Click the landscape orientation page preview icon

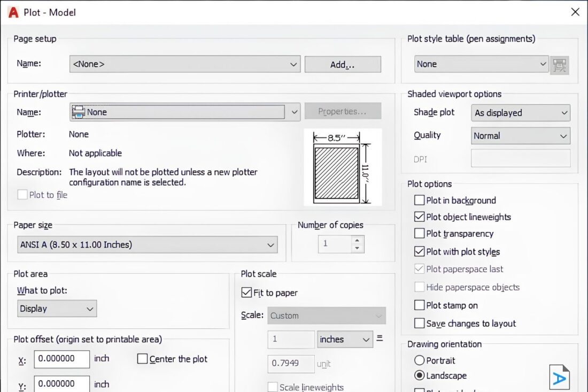pos(560,377)
